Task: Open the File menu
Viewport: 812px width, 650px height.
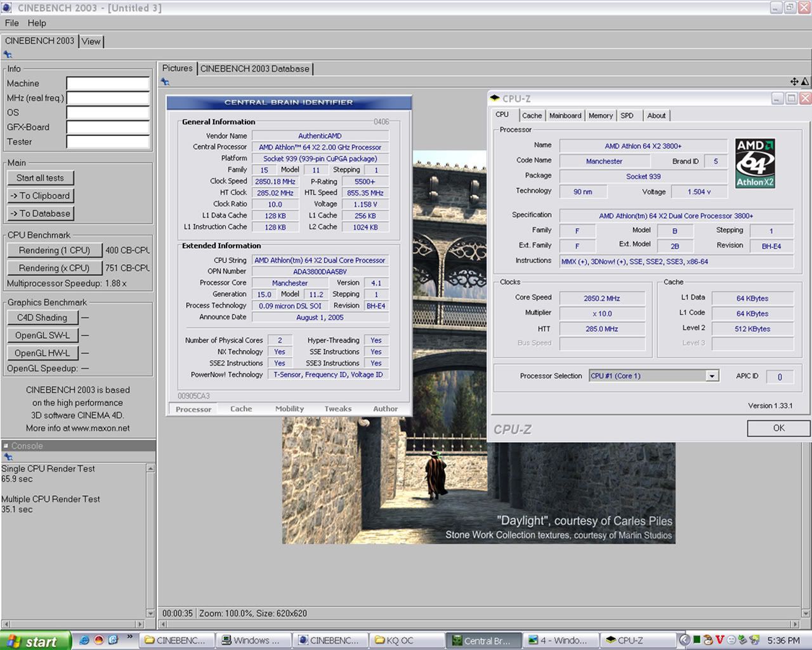Action: (11, 23)
